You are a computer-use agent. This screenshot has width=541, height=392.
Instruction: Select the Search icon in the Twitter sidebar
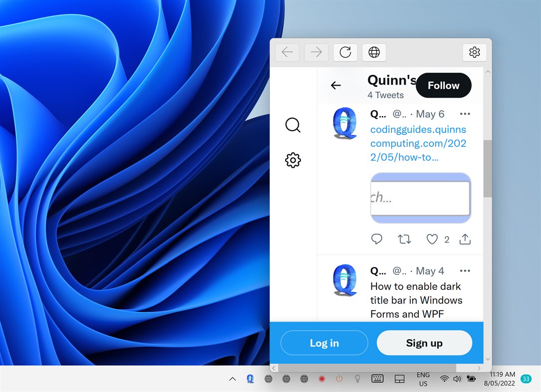(x=293, y=126)
